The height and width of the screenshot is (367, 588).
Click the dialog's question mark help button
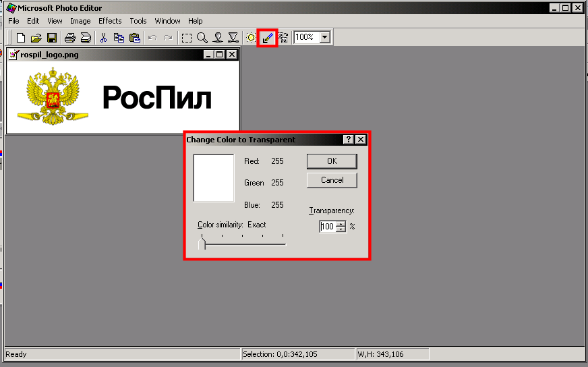(x=349, y=140)
